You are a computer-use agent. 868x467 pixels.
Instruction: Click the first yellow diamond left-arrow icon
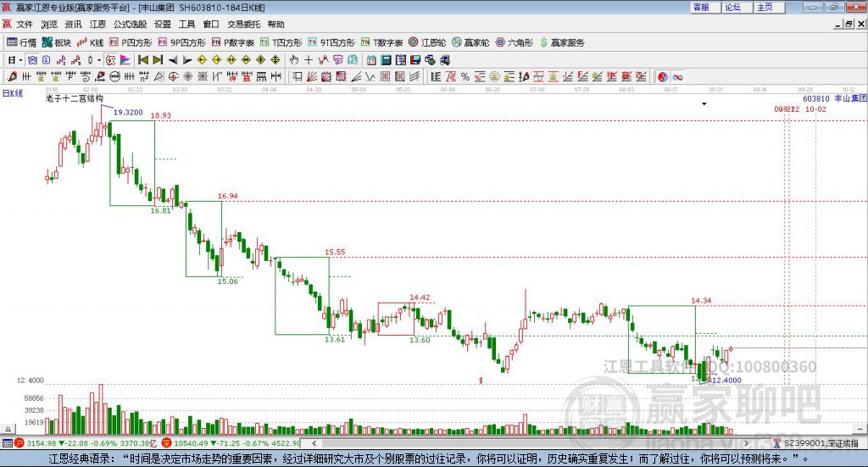coord(202,60)
